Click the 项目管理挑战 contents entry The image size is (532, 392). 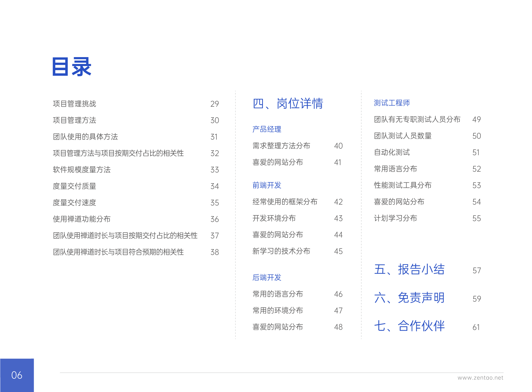coord(74,104)
